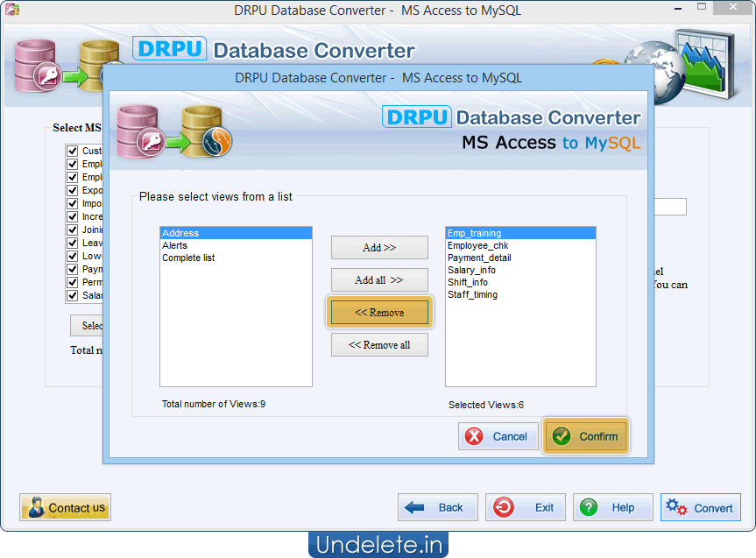
Task: Click the green checkmark icon on Confirm
Action: tap(562, 436)
